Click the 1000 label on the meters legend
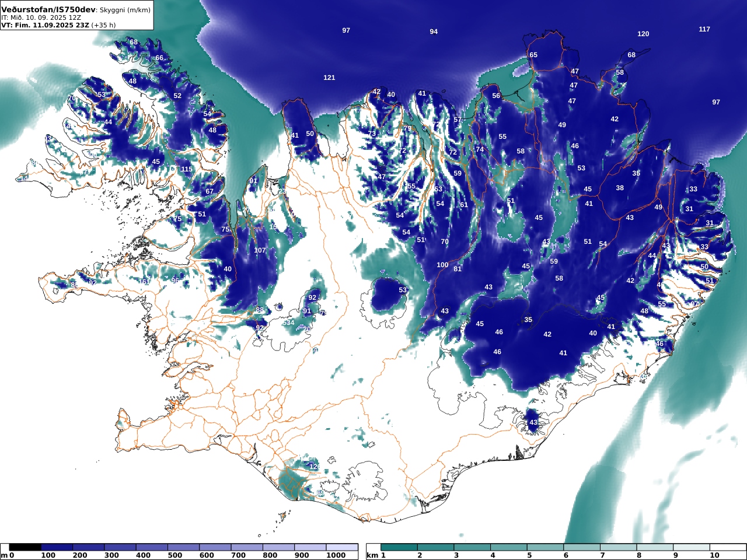 pos(336,555)
